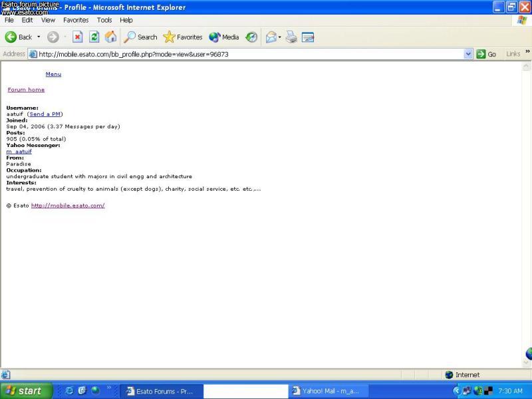Click the page icon in address bar
Viewport: 532px width, 399px height.
coord(33,55)
